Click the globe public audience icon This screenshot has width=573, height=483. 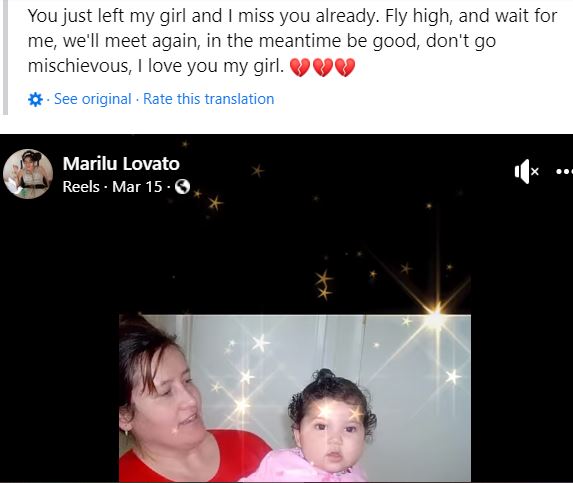pyautogui.click(x=182, y=187)
